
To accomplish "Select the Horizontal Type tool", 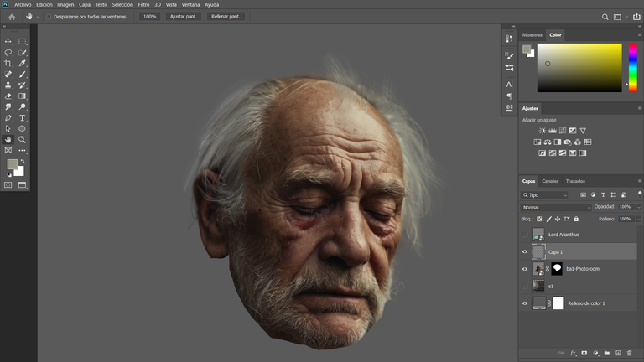I will pyautogui.click(x=22, y=118).
